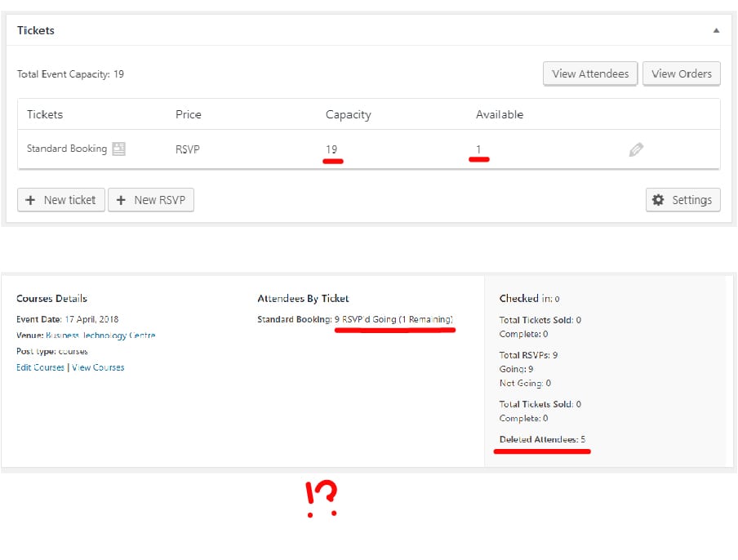The image size is (738, 560).
Task: Click the RSVP icon beside Standard Booking
Action: pos(119,149)
